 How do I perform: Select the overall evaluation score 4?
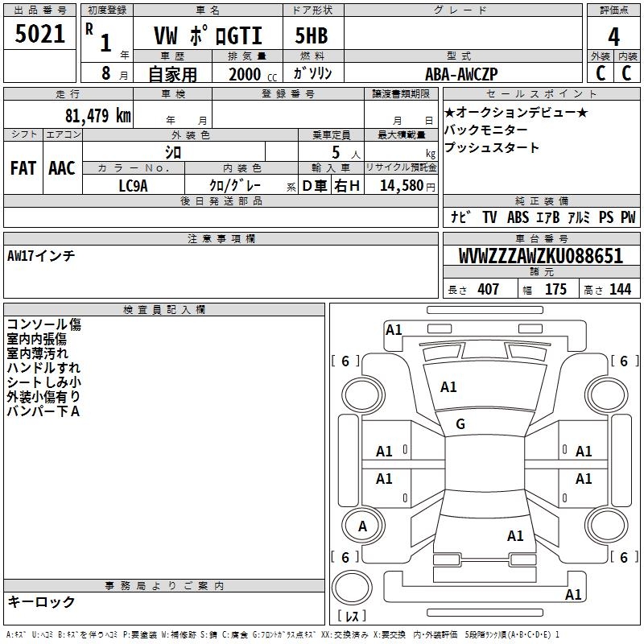pyautogui.click(x=613, y=37)
